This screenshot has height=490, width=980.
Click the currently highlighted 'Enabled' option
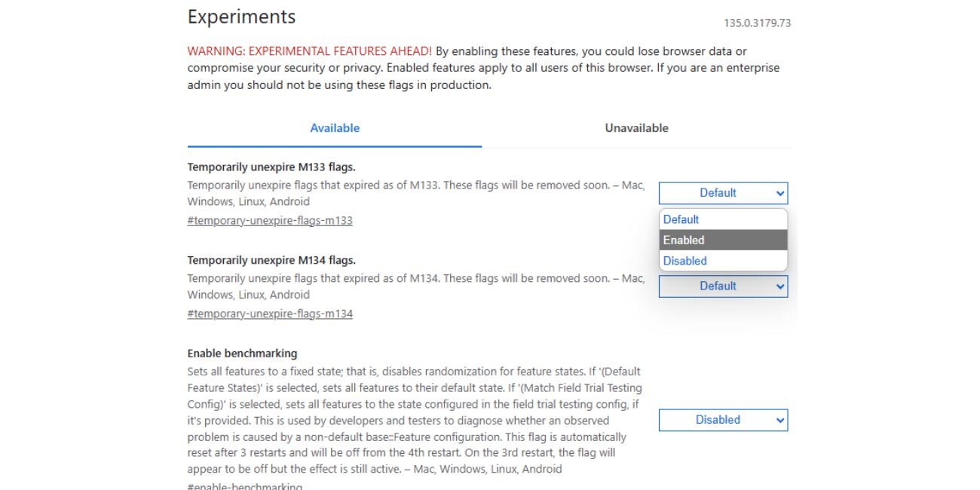pyautogui.click(x=684, y=240)
